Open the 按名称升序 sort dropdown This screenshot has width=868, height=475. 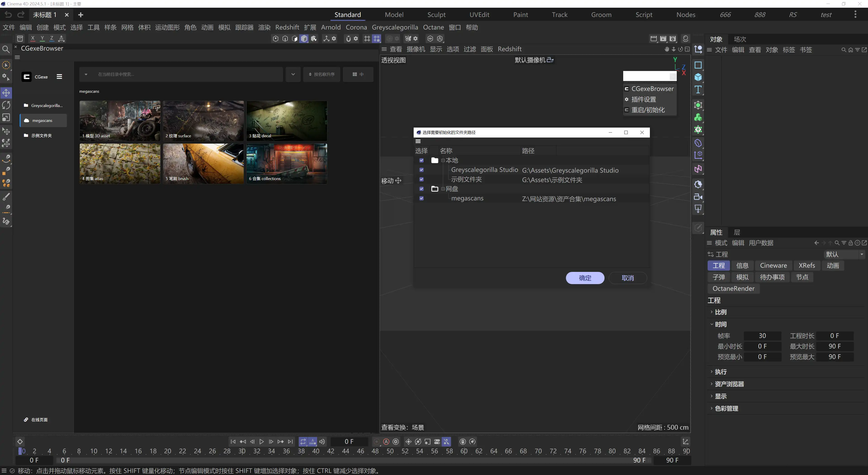(x=321, y=74)
